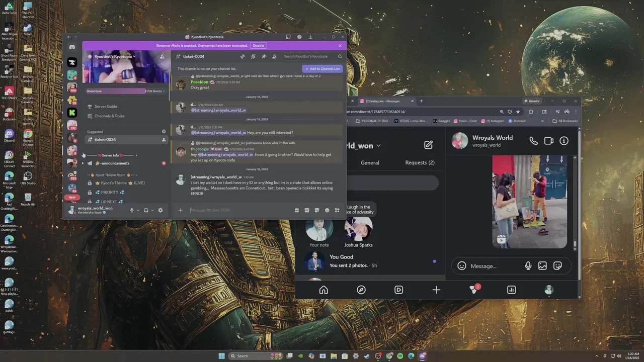Image resolution: width=644 pixels, height=362 pixels.
Task: Expand announcements channel threads arrow
Action: (83, 163)
